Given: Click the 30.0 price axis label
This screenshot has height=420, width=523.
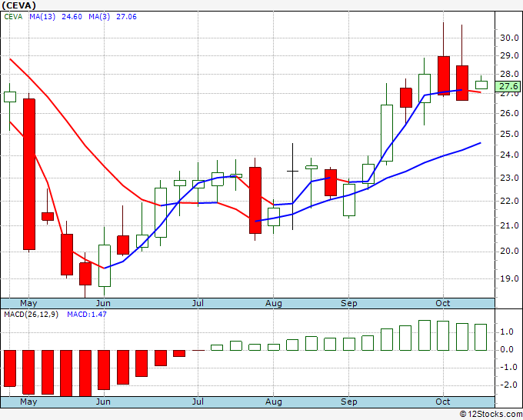Looking at the screenshot, I should click(x=509, y=38).
